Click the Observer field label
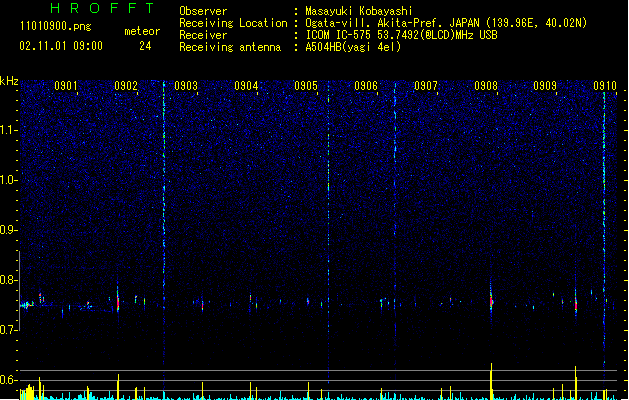Viewport: 629px width, 400px height. tap(203, 11)
